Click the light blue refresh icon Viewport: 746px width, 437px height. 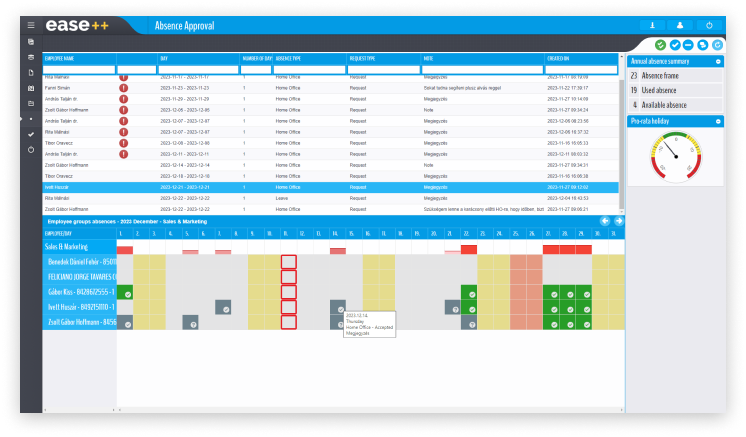(717, 45)
